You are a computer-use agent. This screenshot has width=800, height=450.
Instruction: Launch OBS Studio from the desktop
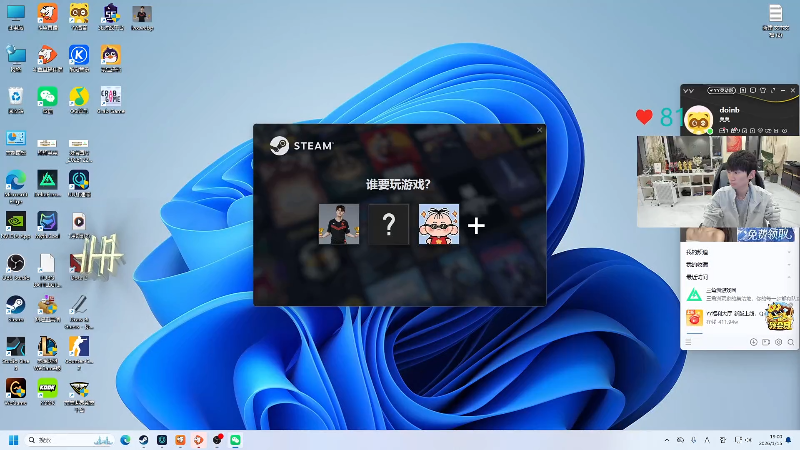pyautogui.click(x=16, y=267)
